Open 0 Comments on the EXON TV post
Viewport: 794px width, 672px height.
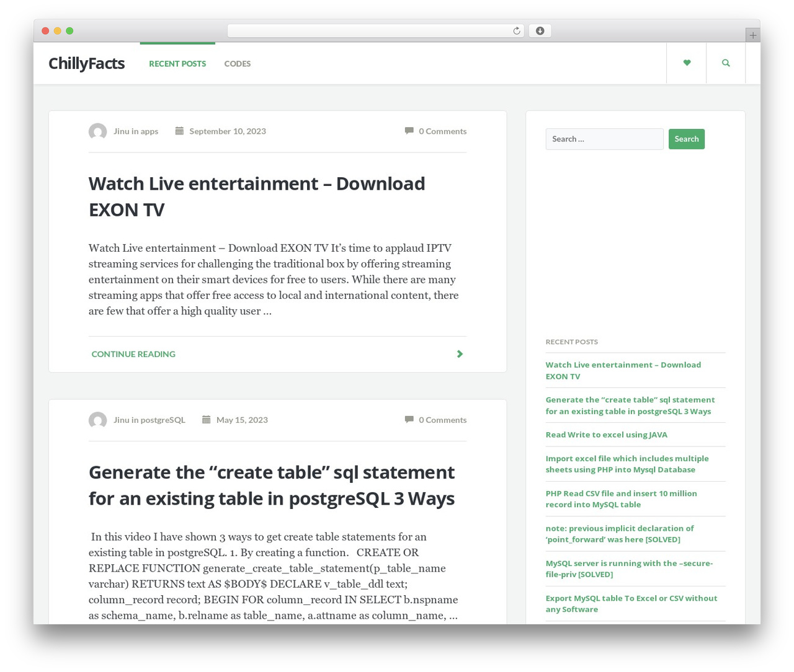click(x=443, y=131)
